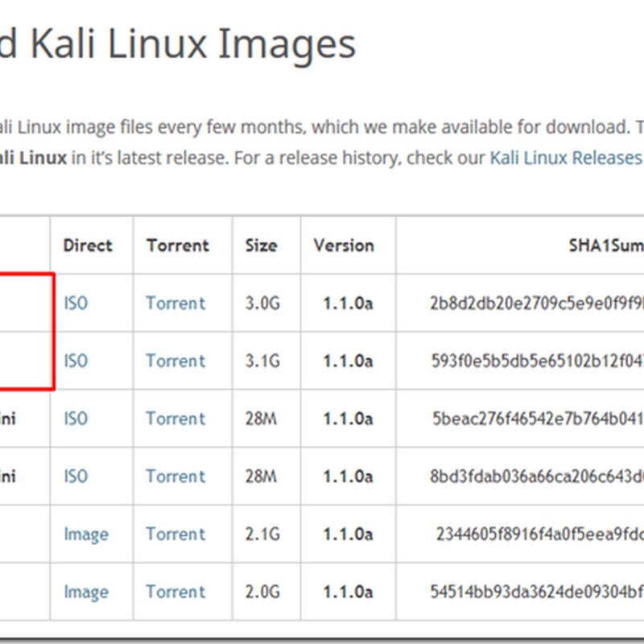Open the Image link in 2.1G row
Image resolution: width=644 pixels, height=644 pixels.
click(x=86, y=535)
